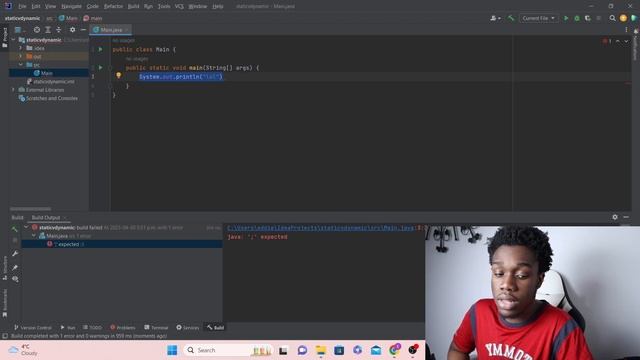Open the Refactor menu

coord(113,6)
